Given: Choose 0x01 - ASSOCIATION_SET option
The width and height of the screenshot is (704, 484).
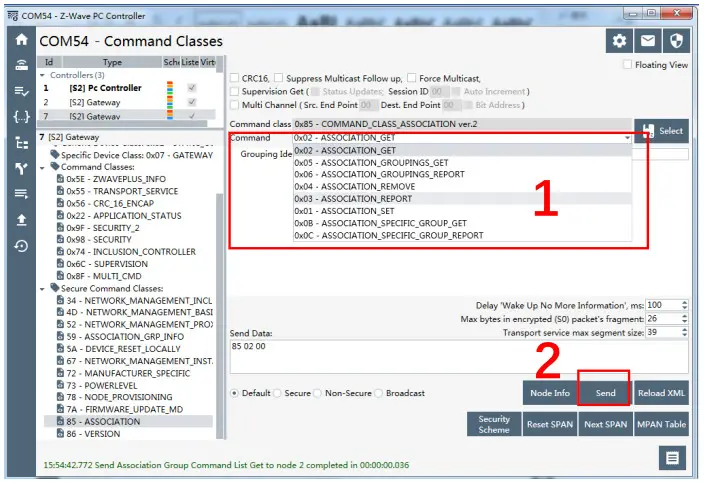Looking at the screenshot, I should [462, 211].
